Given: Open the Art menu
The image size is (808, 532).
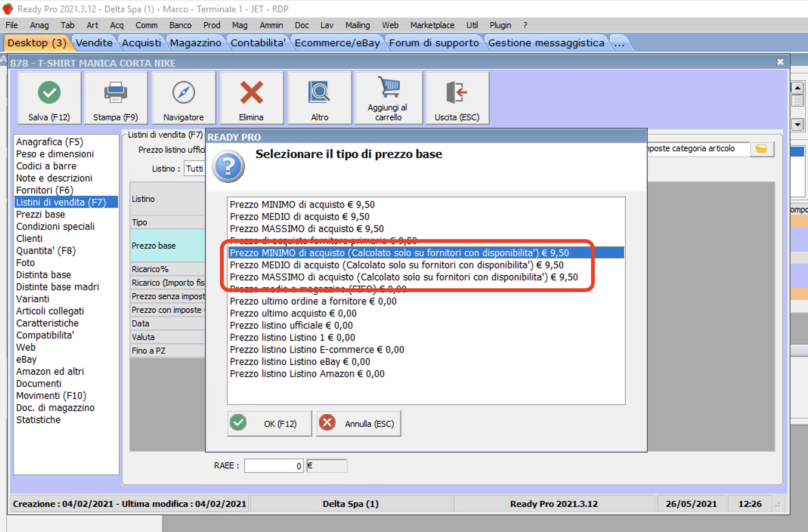Looking at the screenshot, I should coord(92,25).
